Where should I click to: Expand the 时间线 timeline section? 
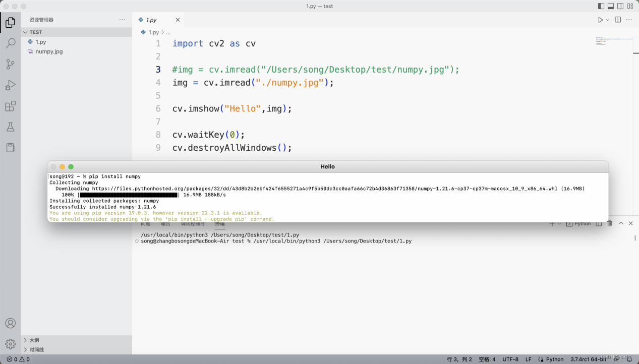pos(77,349)
